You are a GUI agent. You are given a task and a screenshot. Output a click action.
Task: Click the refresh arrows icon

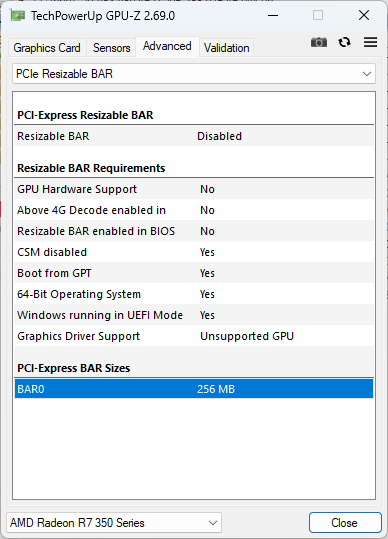[344, 42]
